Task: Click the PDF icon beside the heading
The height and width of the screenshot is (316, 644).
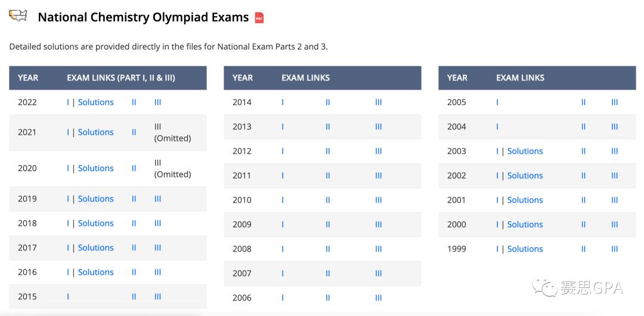Action: pos(259,18)
